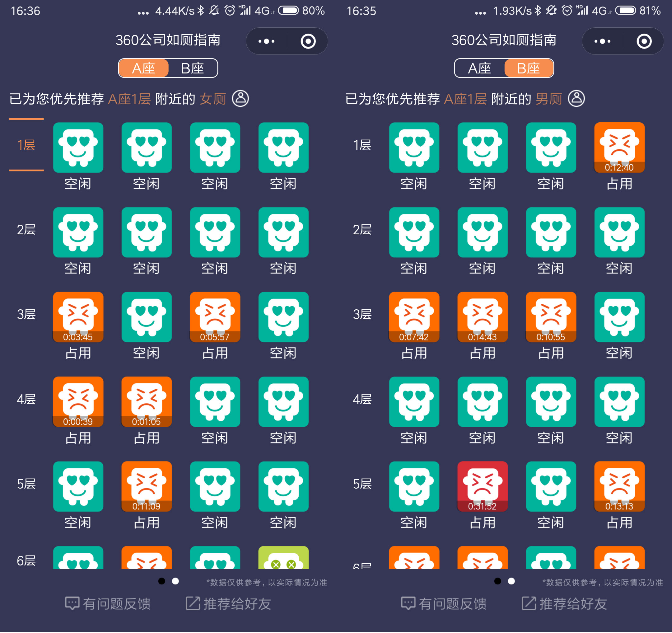Tap 推荐给好友 in the right screen
The width and height of the screenshot is (672, 633).
[x=564, y=604]
